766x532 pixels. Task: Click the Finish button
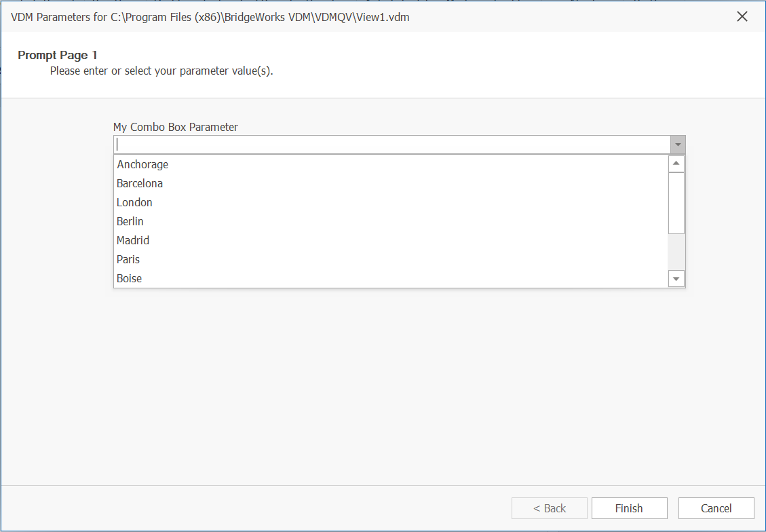pyautogui.click(x=629, y=508)
